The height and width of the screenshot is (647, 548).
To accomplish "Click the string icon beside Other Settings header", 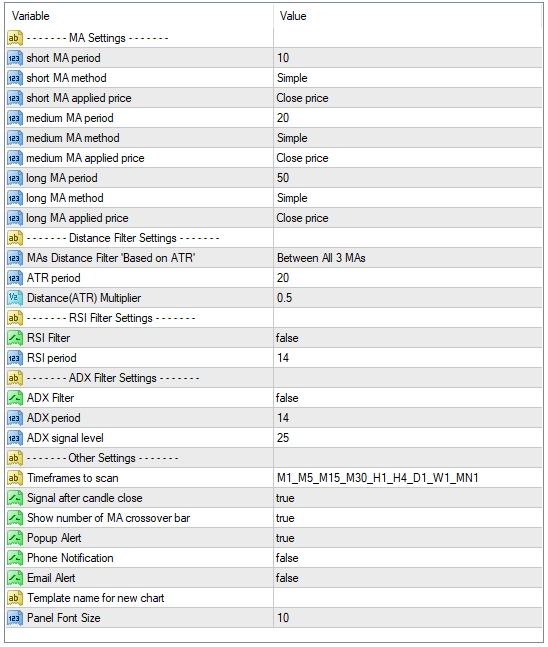I will [x=14, y=458].
